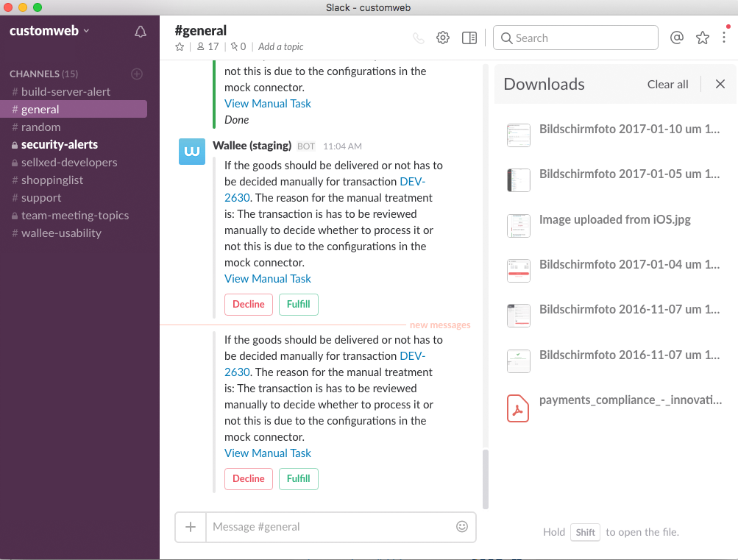Open the payments_compliance PDF thumbnail
This screenshot has height=560, width=738.
(x=517, y=408)
